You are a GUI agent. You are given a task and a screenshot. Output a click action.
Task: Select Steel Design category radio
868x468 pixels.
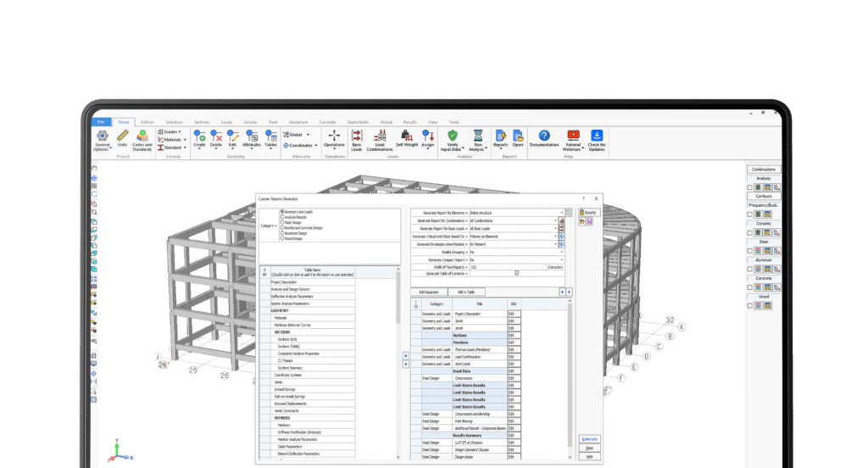pos(282,222)
